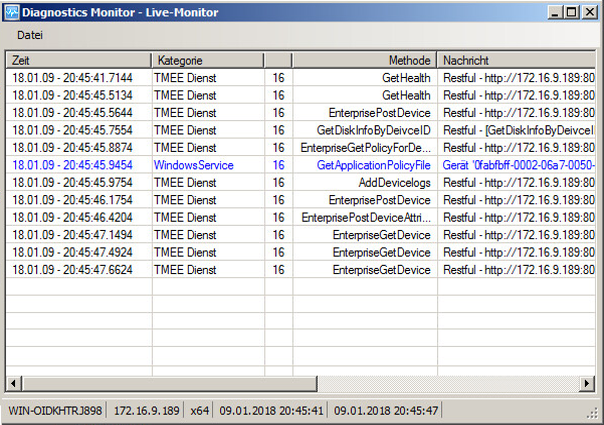Maximize the Diagnostics Monitor window
This screenshot has width=604, height=425.
(570, 12)
